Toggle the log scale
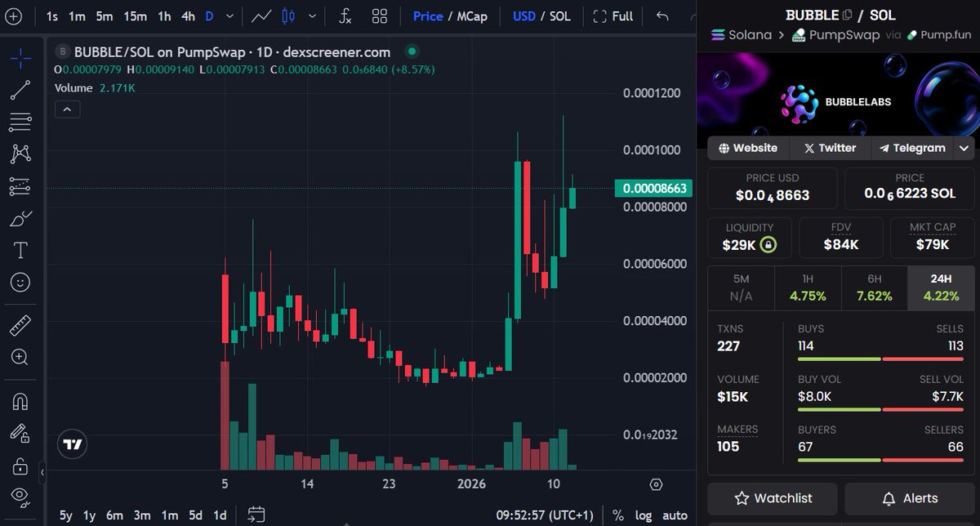 643,515
